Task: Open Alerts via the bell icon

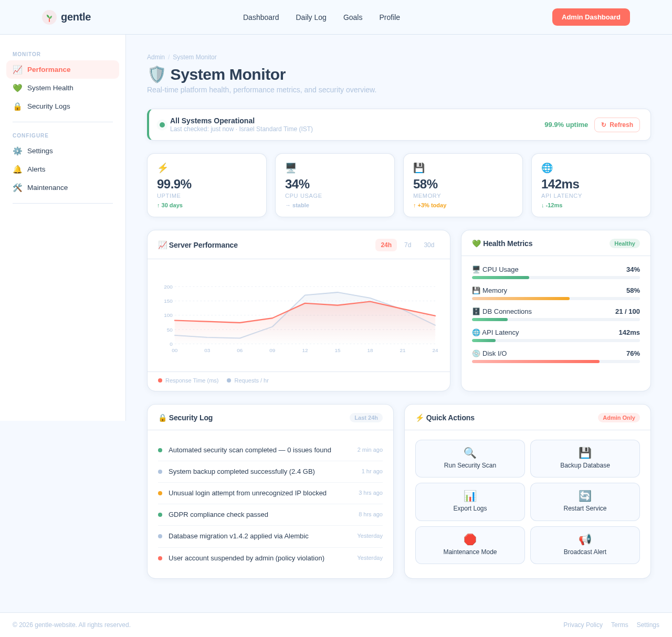Action: pyautogui.click(x=17, y=169)
